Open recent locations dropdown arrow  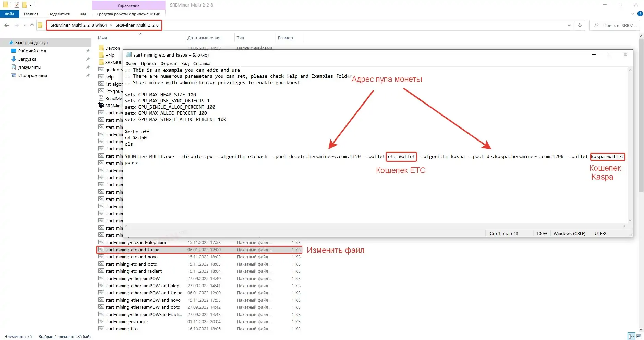[25, 25]
